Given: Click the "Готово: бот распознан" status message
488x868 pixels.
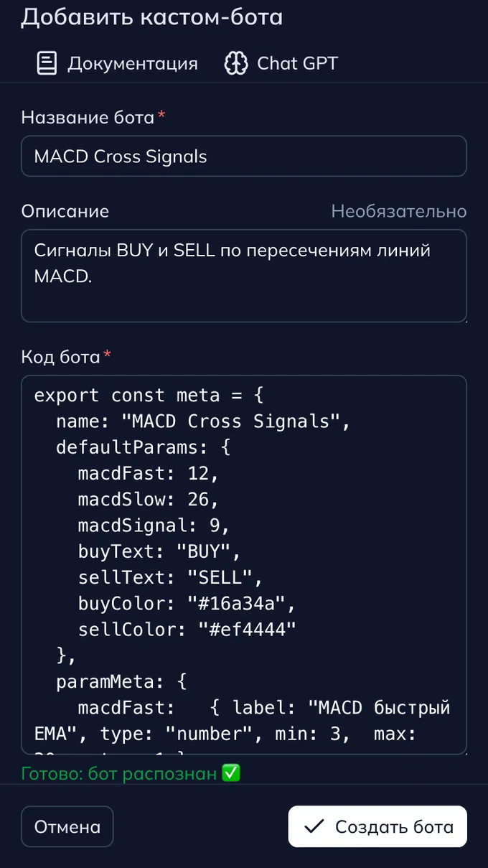Looking at the screenshot, I should [x=119, y=774].
